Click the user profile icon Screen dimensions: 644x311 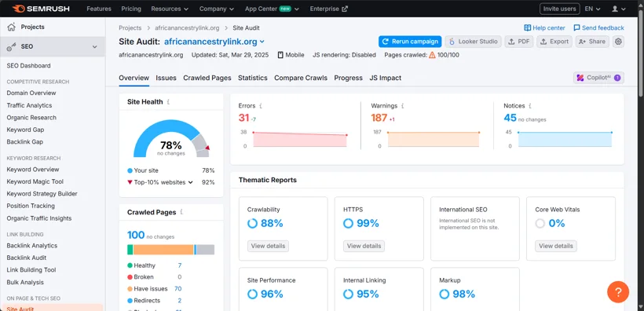(615, 9)
